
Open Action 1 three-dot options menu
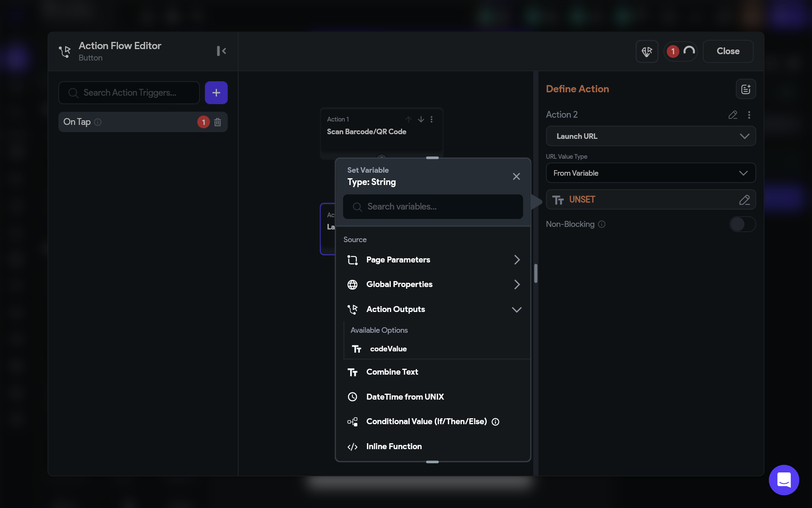[431, 119]
